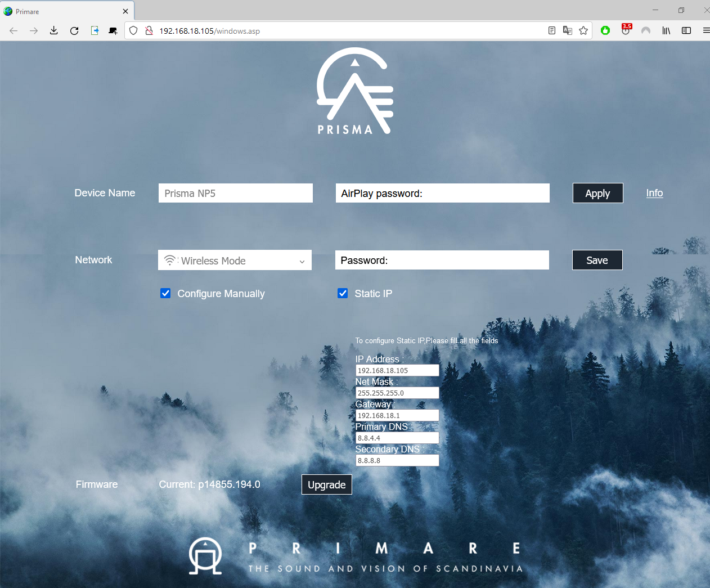Open the extension with red 3.5 badge

626,29
